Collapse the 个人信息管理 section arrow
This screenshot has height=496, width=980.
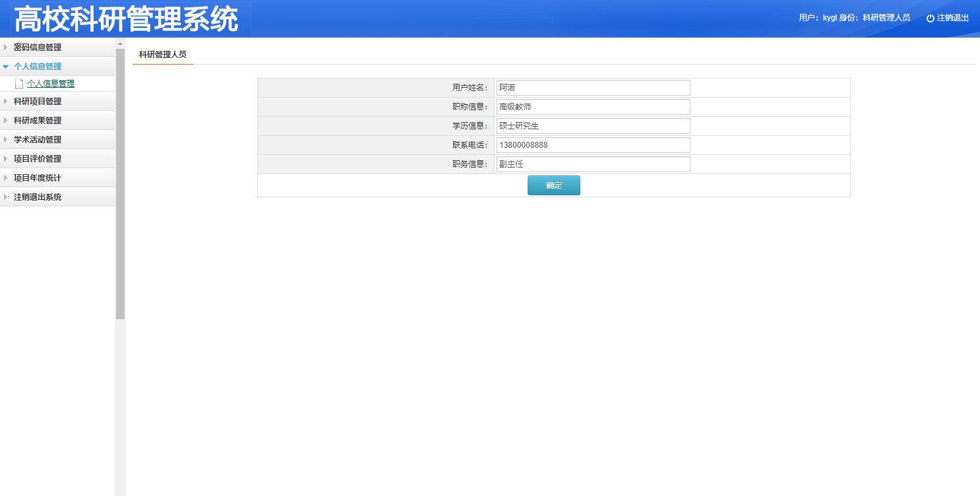[5, 67]
